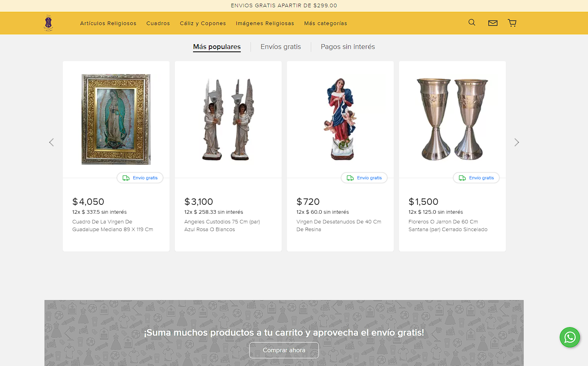588x366 pixels.
Task: Open Virgen De Desatanudos product title
Action: click(338, 226)
